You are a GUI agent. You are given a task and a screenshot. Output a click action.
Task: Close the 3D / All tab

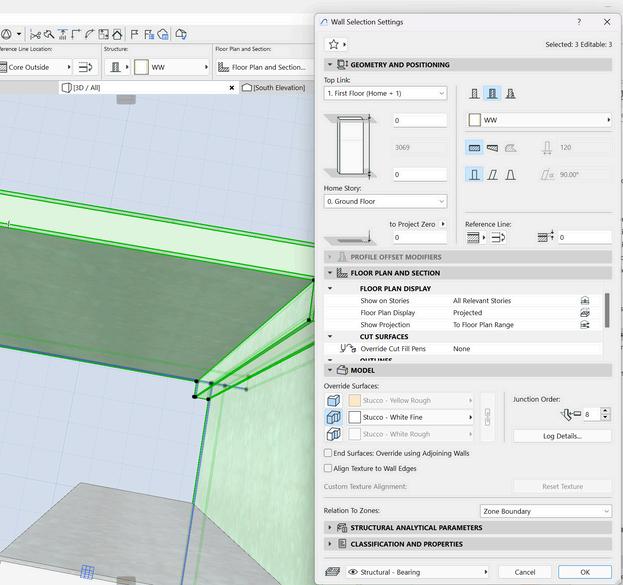(232, 88)
